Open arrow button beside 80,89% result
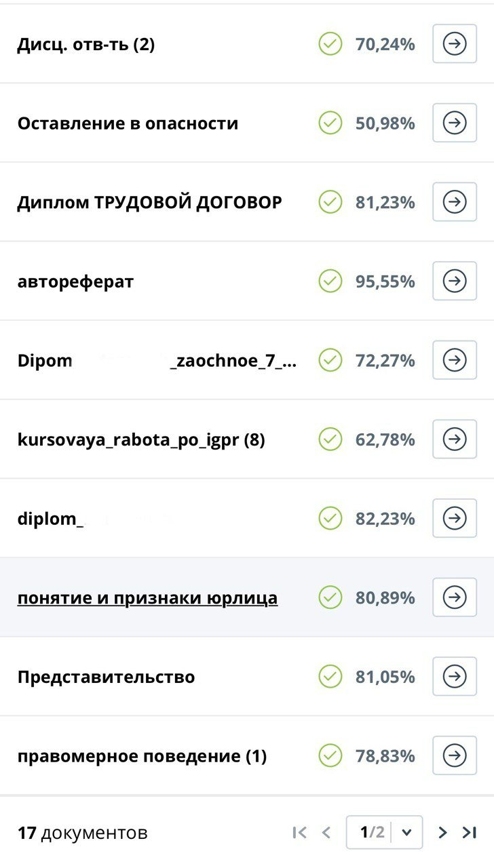The width and height of the screenshot is (494, 868). 455,597
